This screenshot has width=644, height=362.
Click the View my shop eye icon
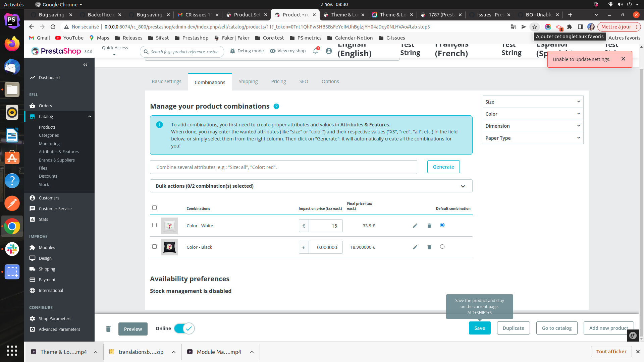[x=272, y=51]
